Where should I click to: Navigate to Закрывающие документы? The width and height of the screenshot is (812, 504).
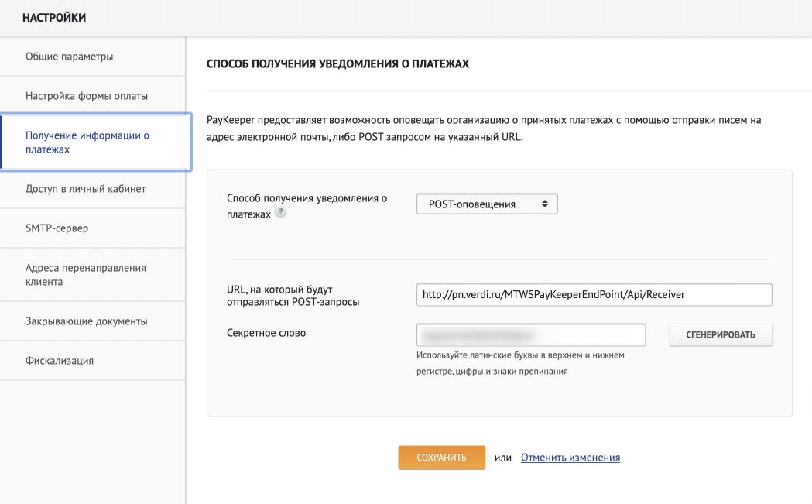coord(87,321)
